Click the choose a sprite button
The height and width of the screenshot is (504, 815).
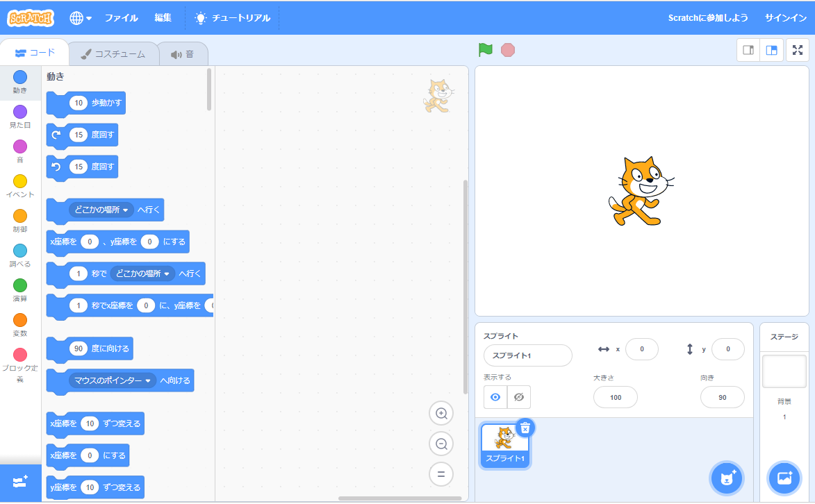coord(727,478)
